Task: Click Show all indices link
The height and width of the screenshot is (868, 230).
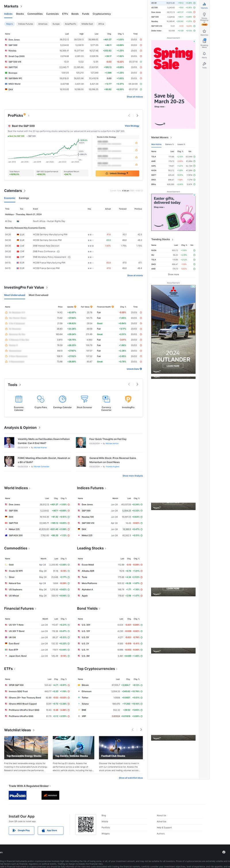Action: [135, 97]
